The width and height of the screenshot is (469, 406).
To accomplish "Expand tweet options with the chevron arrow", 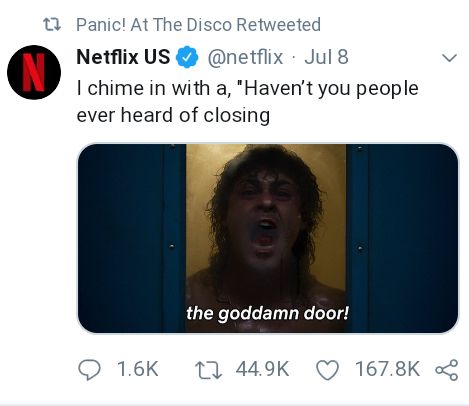I will point(449,58).
